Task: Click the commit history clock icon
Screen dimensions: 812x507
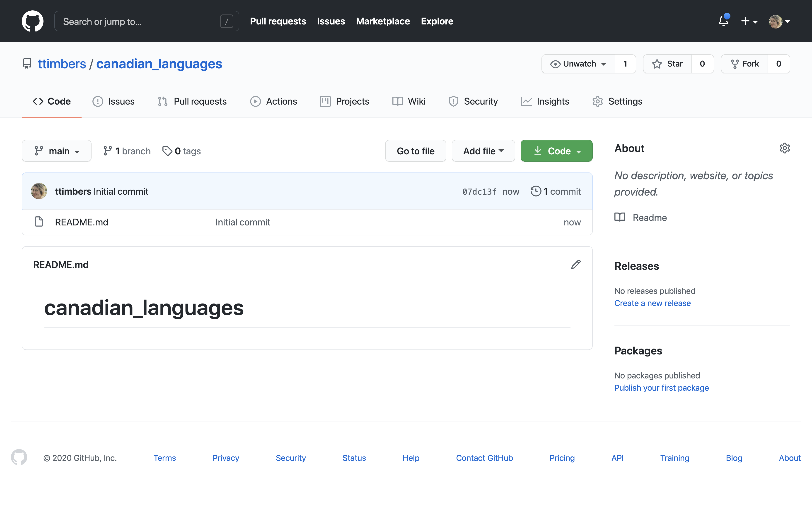Action: (x=536, y=191)
